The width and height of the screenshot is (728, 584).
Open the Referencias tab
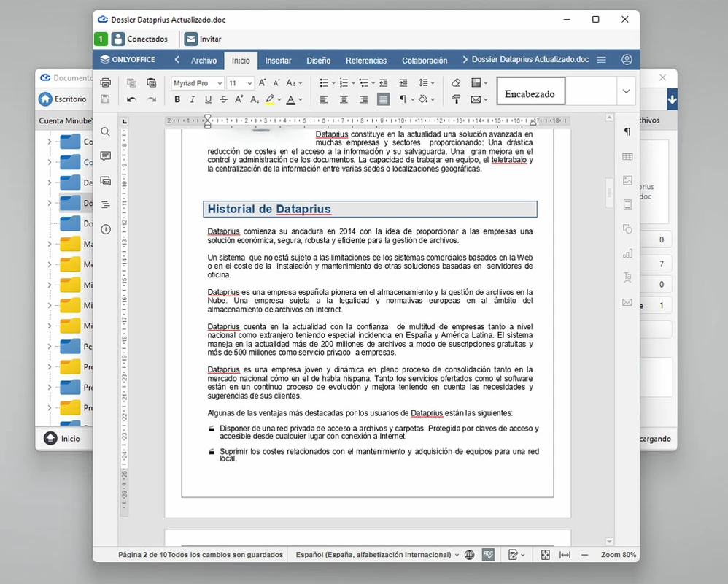coord(366,61)
